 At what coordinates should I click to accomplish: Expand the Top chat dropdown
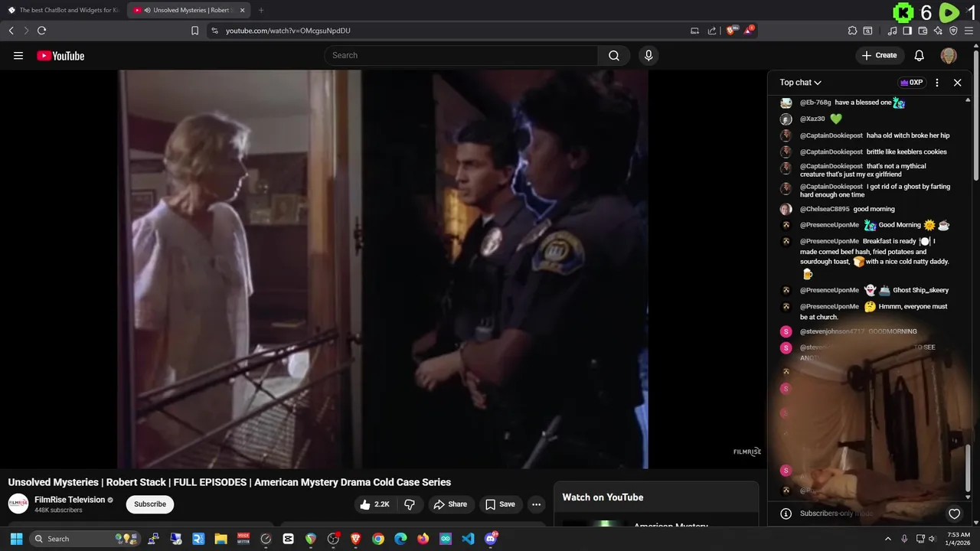tap(801, 83)
